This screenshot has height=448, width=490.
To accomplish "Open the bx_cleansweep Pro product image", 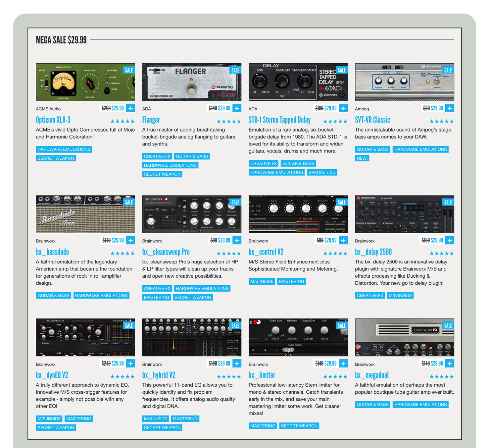I will (x=192, y=214).
